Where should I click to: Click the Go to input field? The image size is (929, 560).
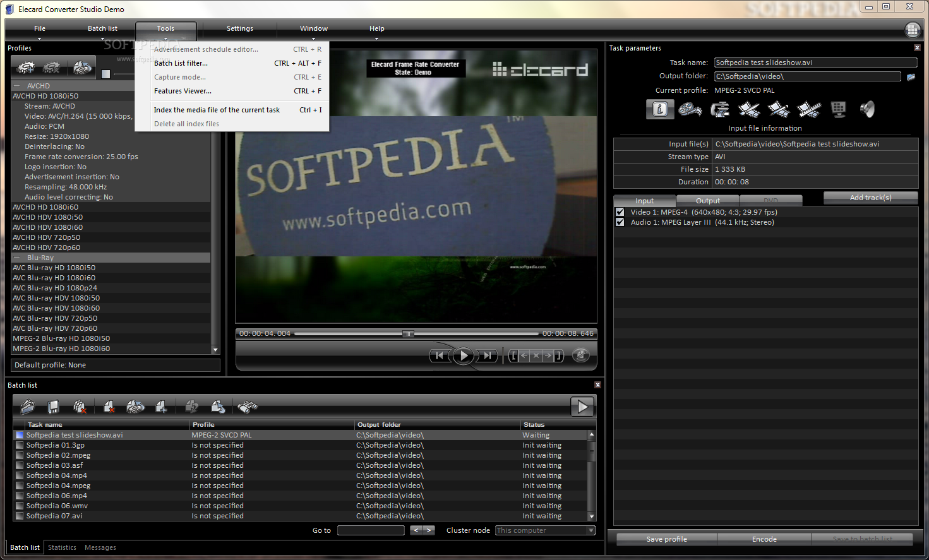(371, 530)
